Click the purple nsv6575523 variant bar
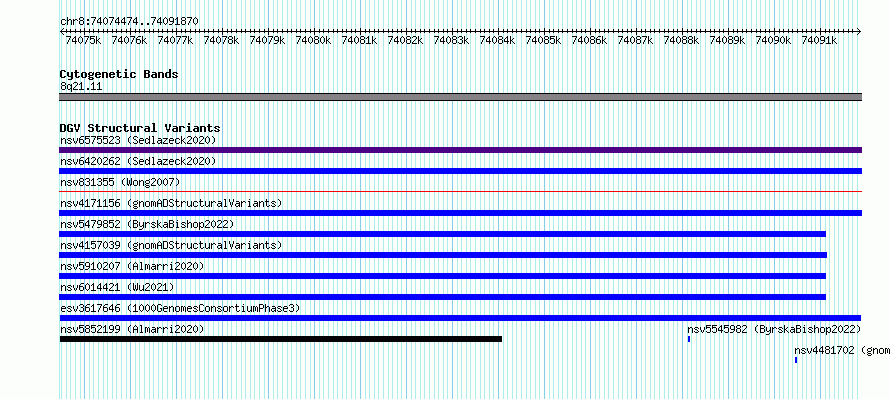890x399 pixels. (460, 150)
